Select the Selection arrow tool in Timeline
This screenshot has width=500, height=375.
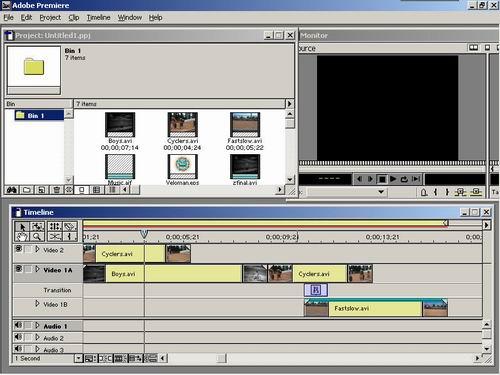pyautogui.click(x=22, y=227)
